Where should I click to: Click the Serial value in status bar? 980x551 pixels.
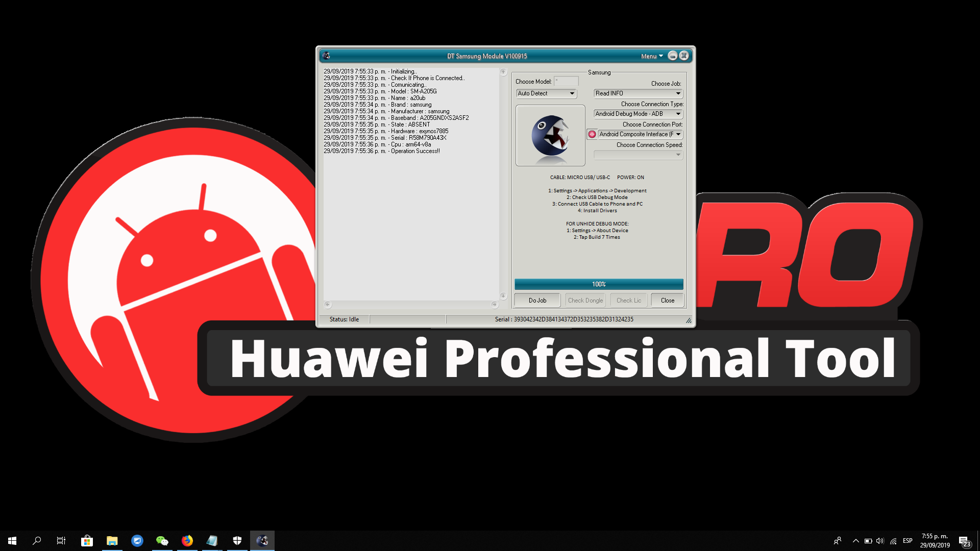click(x=564, y=319)
